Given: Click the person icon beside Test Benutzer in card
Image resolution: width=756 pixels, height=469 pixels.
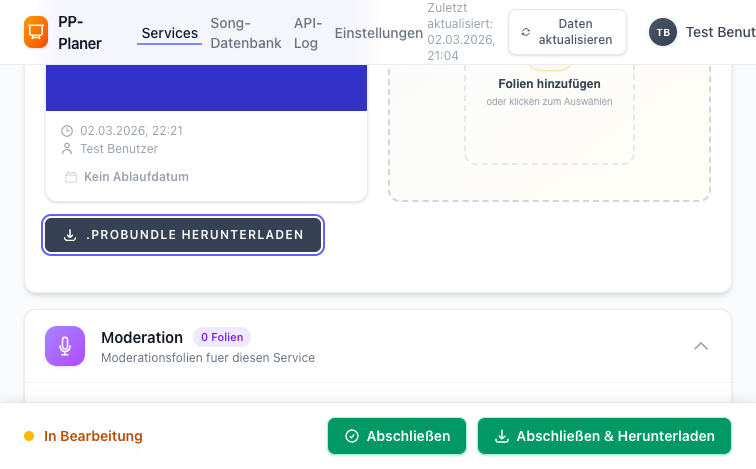Looking at the screenshot, I should point(67,149).
